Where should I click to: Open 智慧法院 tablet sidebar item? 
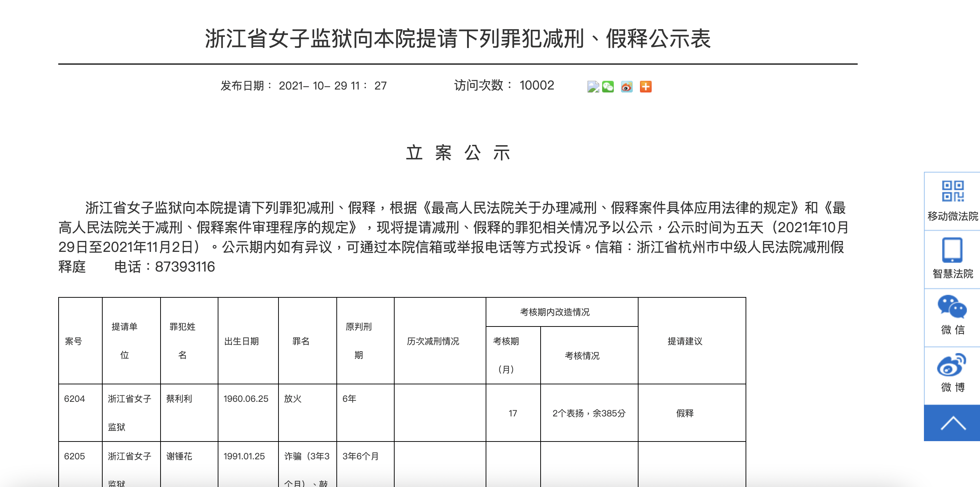pyautogui.click(x=952, y=259)
